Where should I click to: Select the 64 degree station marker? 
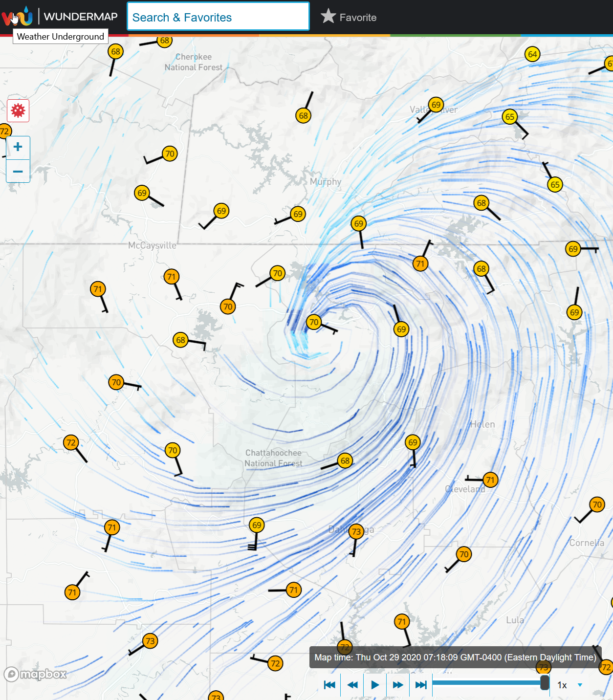point(532,54)
